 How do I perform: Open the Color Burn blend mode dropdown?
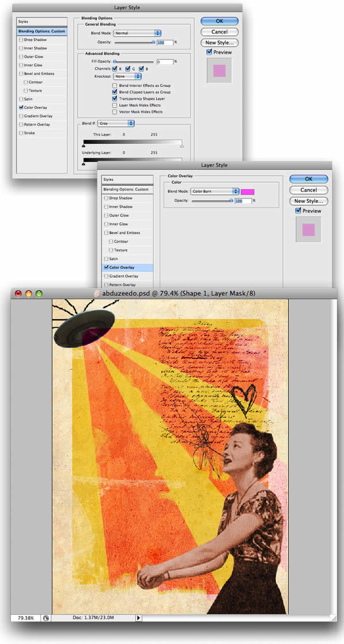click(215, 191)
